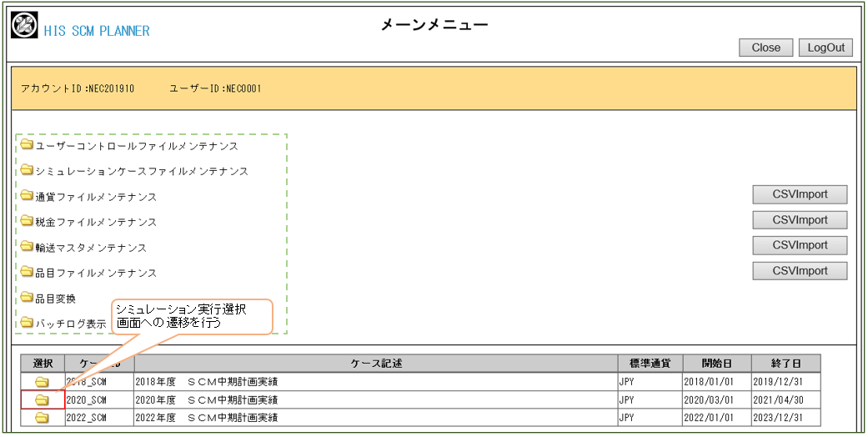Open the ユーザーコントロールファイルメンテナンス folder icon
Screen dimensions: 868x437
[27, 145]
